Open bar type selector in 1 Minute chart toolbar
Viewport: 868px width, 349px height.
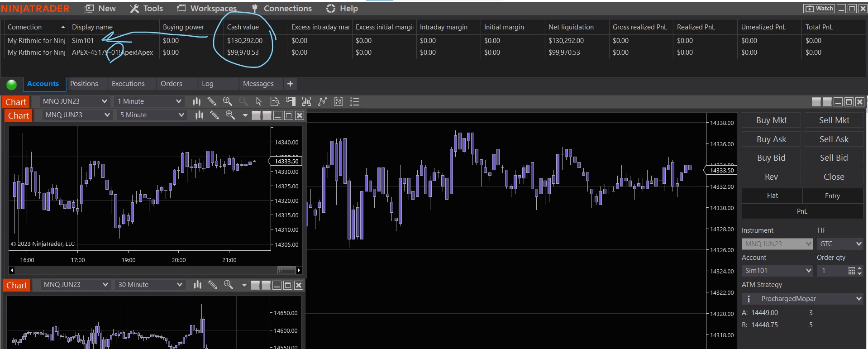pyautogui.click(x=196, y=101)
